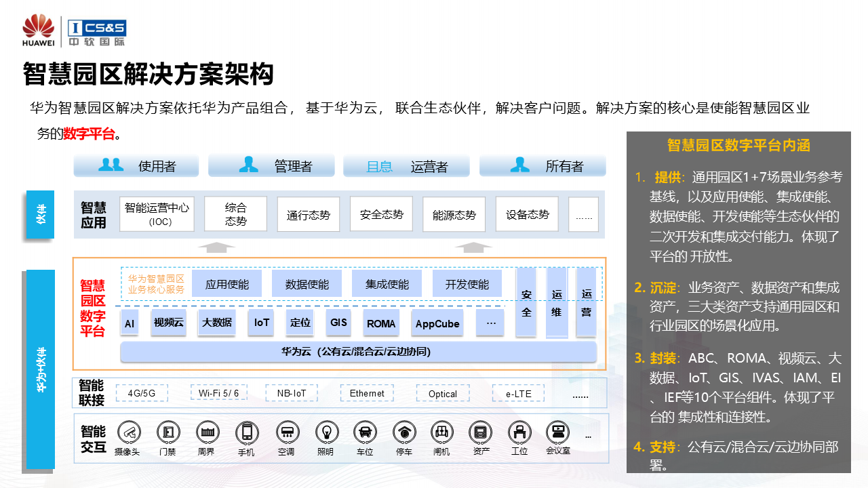Click the Wi-Fi 5/ 6 connection box
868x488 pixels.
pos(218,393)
